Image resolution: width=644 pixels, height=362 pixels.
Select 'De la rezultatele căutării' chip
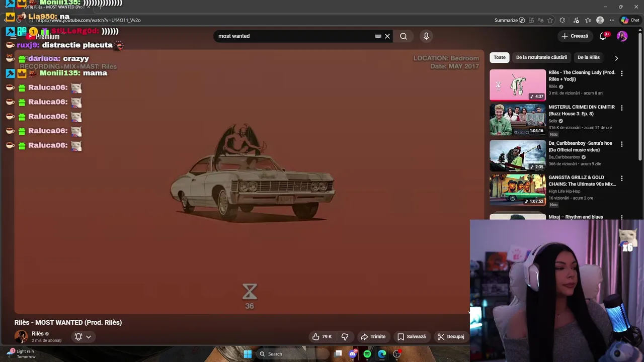(541, 57)
